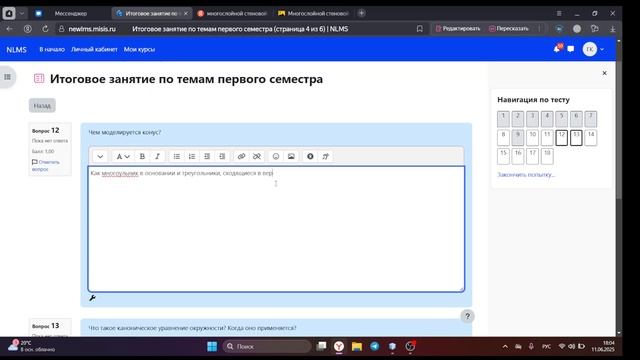
Task: Click the Назад button
Action: point(42,105)
